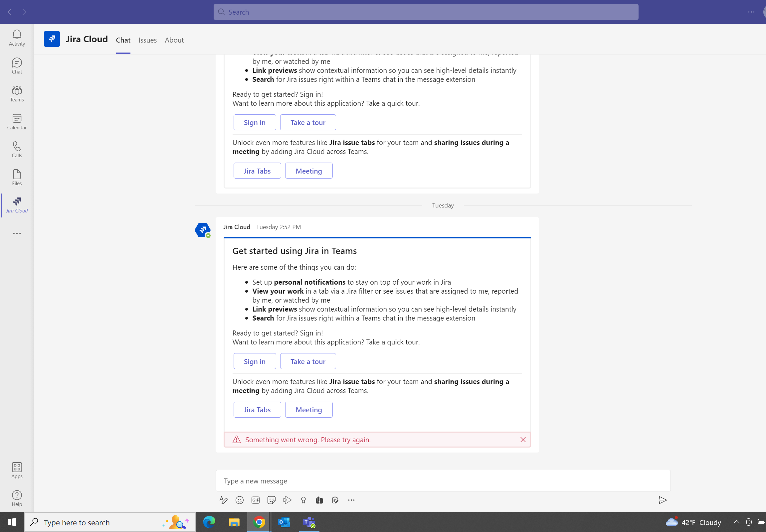Expand more compose options ellipsis
The height and width of the screenshot is (532, 766).
click(351, 500)
